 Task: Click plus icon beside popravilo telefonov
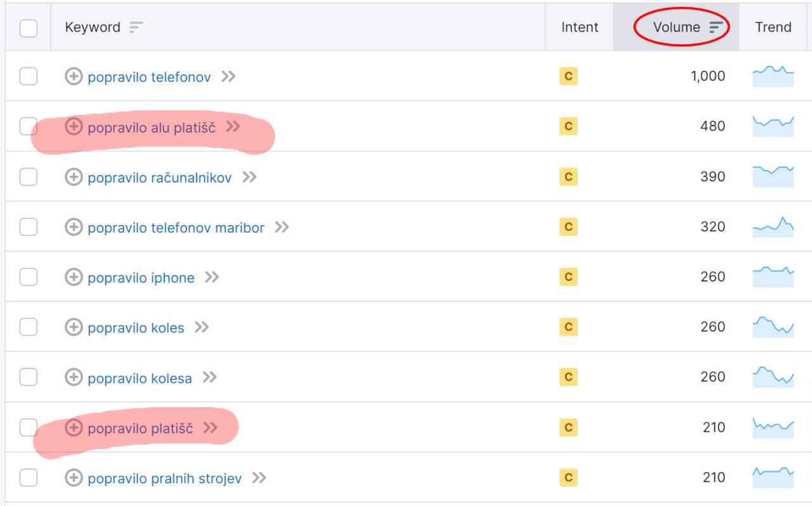click(74, 77)
